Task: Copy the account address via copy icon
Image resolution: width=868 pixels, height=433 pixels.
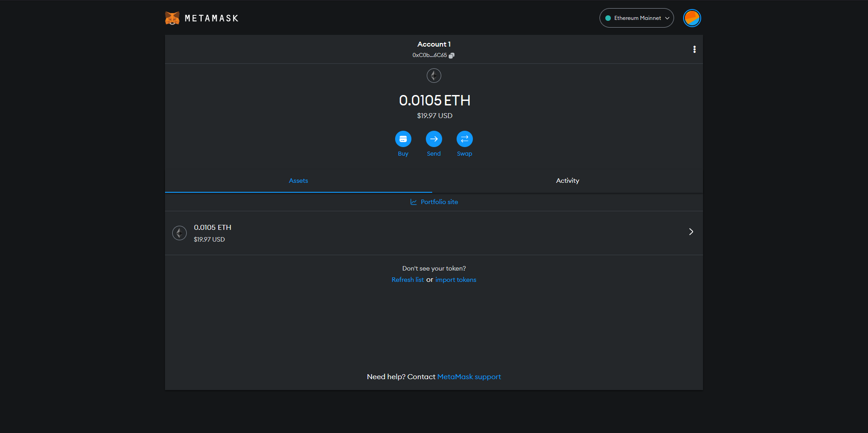Action: click(x=452, y=55)
